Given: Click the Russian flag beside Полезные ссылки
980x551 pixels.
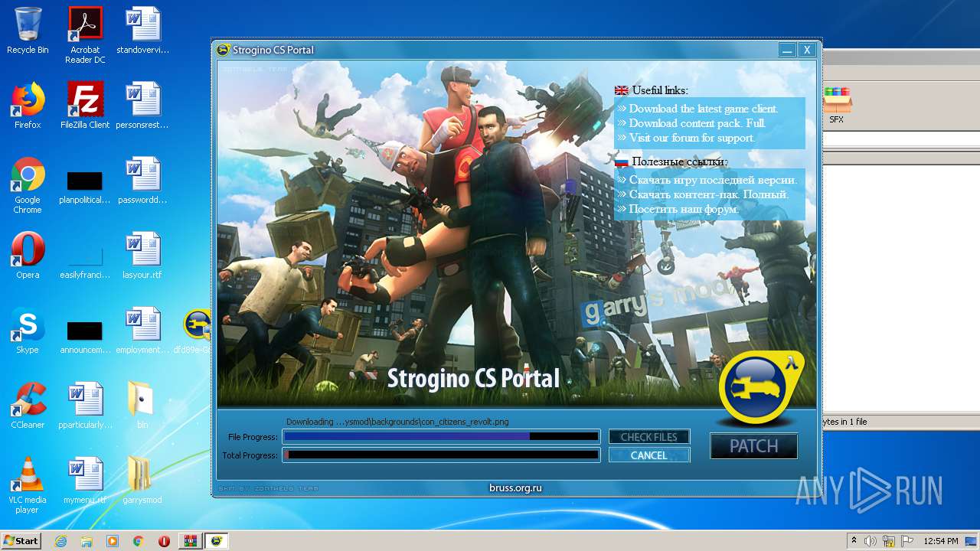Looking at the screenshot, I should click(x=621, y=161).
